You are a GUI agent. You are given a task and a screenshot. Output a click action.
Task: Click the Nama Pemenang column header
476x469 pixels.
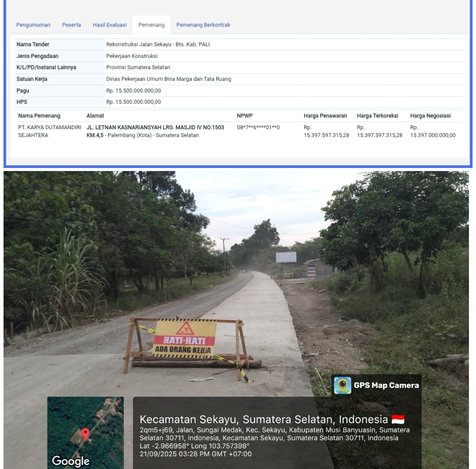pyautogui.click(x=39, y=116)
